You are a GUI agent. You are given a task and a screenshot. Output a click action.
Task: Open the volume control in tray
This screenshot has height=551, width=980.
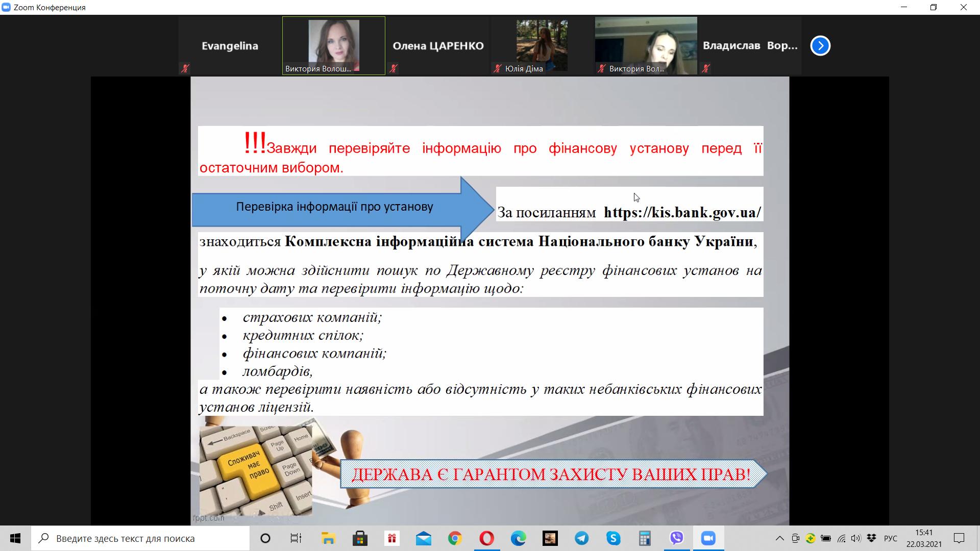856,538
